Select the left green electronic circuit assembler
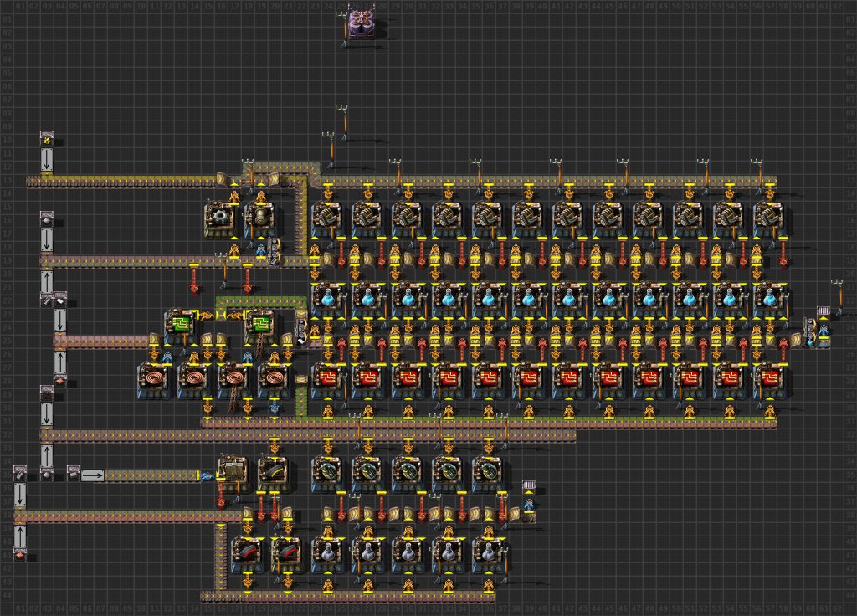Viewport: 857px width, 616px height. pos(180,326)
